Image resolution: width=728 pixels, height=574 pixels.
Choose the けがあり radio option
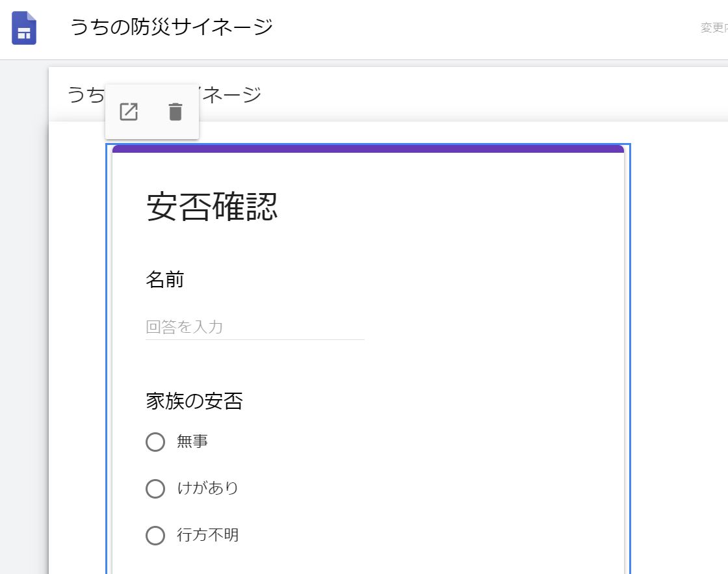coord(155,488)
